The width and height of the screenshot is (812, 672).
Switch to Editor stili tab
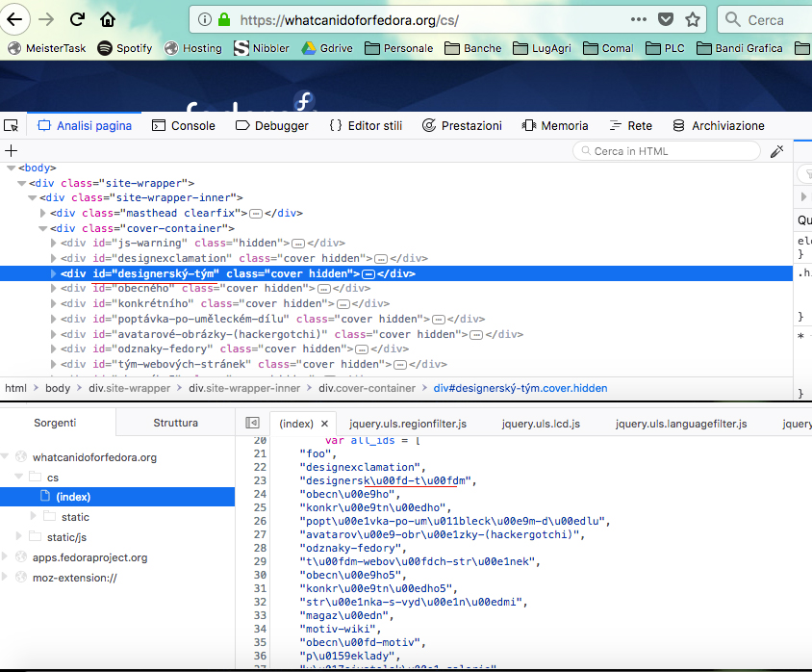coord(366,125)
